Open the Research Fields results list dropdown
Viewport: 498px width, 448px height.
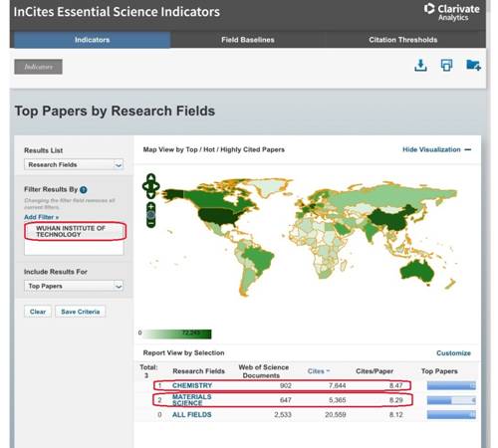click(x=74, y=164)
